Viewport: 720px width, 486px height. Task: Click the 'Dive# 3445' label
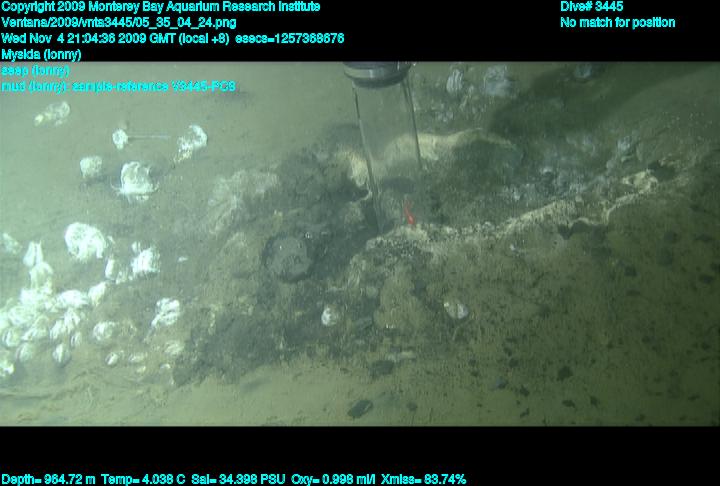(x=591, y=6)
